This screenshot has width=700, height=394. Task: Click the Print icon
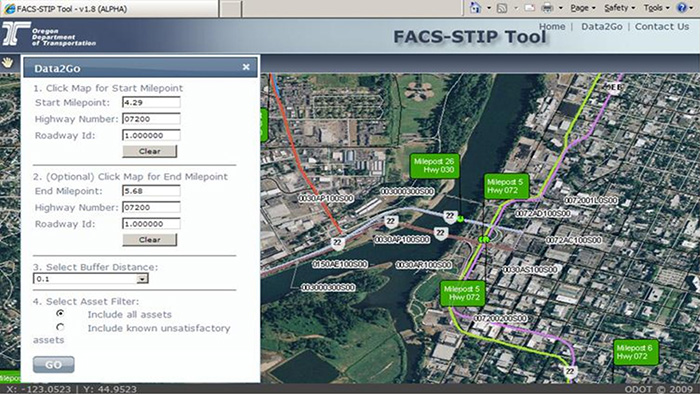point(547,8)
